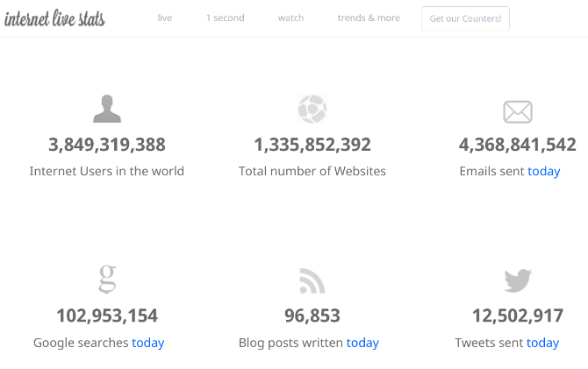Viewport: 588px width, 369px height.
Task: Click 'today' link next to Emails sent
Action: (544, 172)
